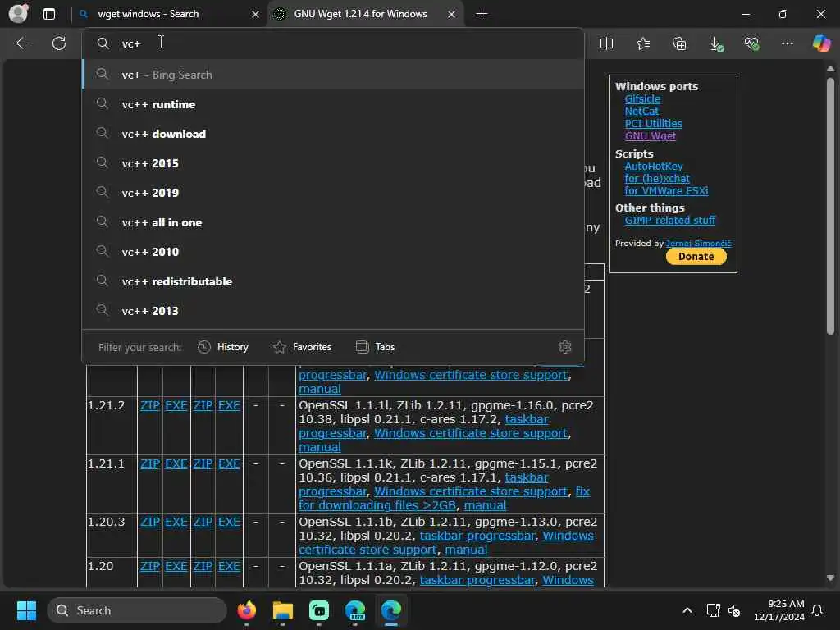The width and height of the screenshot is (840, 630).
Task: Download second EXE for version 1.20
Action: 229,566
